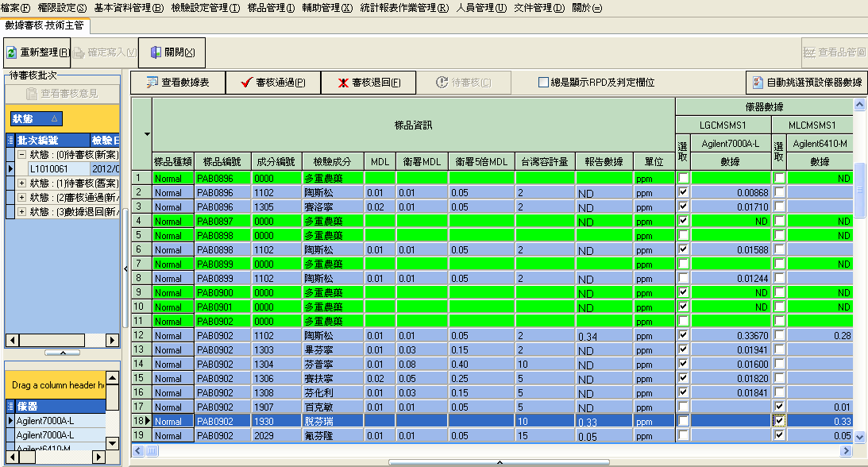
Task: Click the row indicator arrow beside L1010061
Action: pos(10,168)
